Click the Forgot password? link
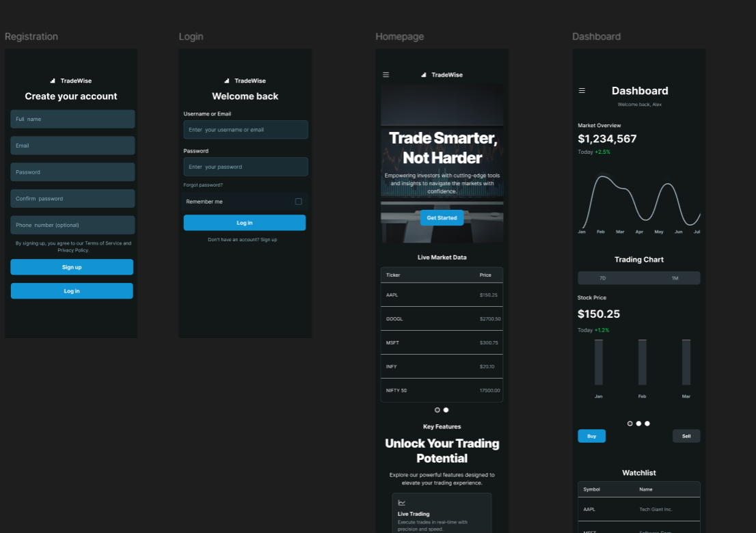The image size is (756, 533). tap(203, 185)
